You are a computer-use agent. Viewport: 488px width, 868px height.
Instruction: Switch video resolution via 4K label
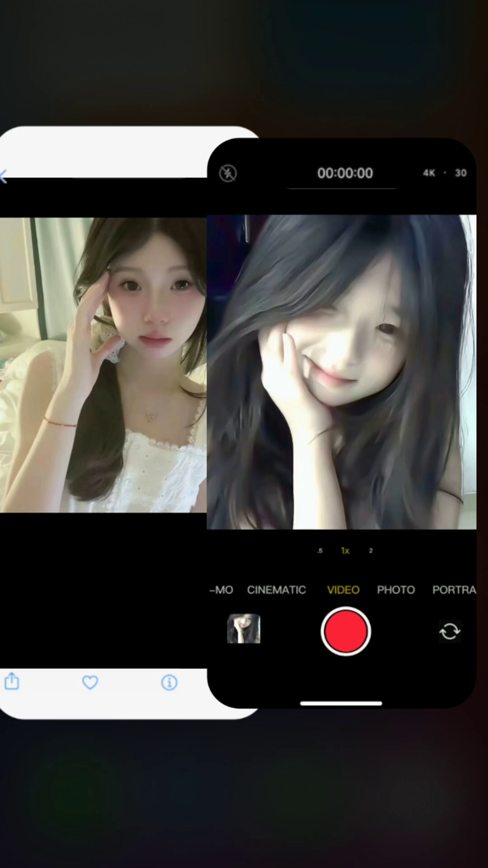click(429, 173)
